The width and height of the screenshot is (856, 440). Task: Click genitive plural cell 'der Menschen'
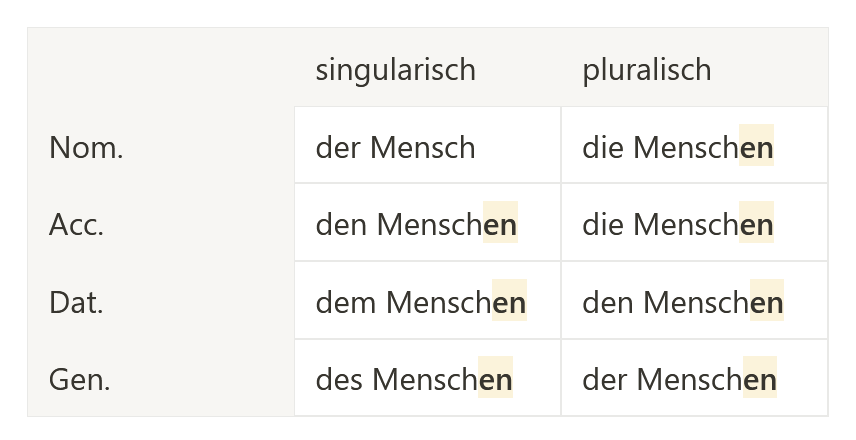tap(694, 378)
